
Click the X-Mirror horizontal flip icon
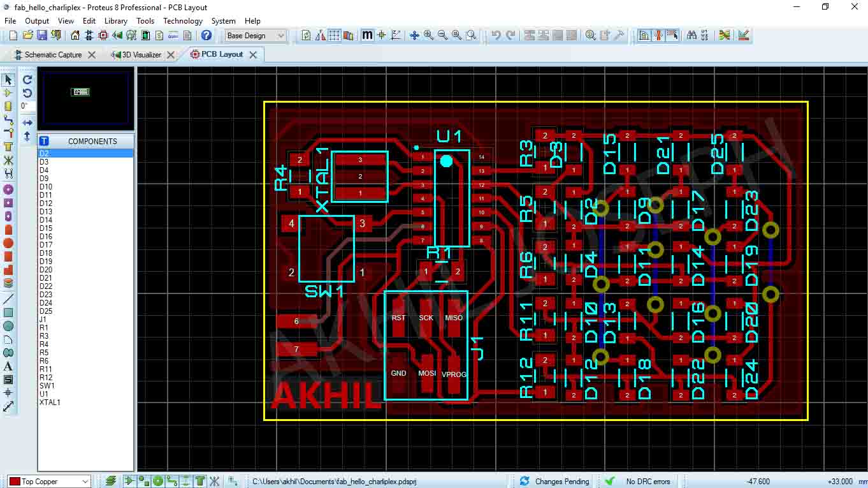point(27,122)
